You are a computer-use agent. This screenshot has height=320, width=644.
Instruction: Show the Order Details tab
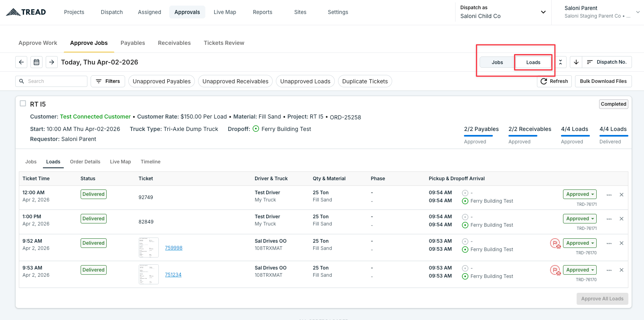pyautogui.click(x=85, y=162)
